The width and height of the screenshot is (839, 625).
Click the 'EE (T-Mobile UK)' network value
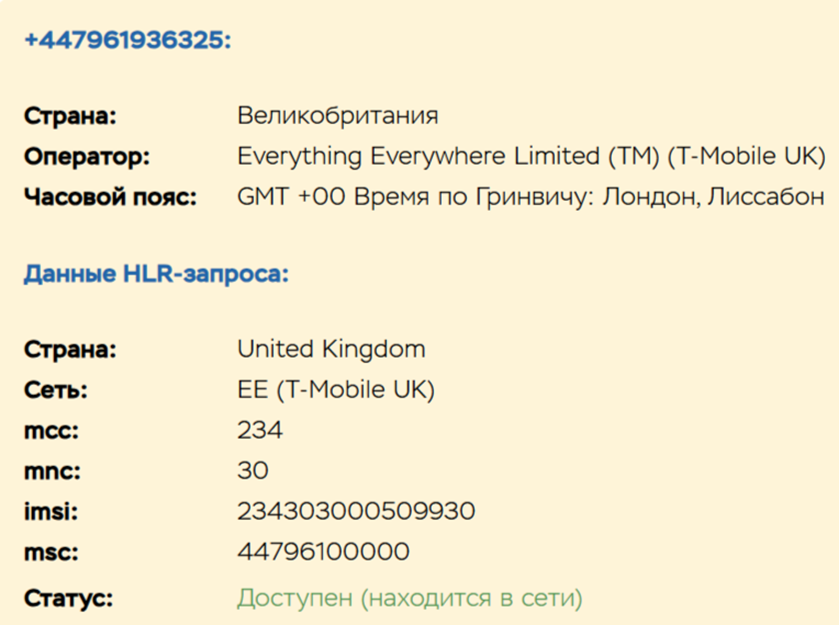pyautogui.click(x=336, y=390)
